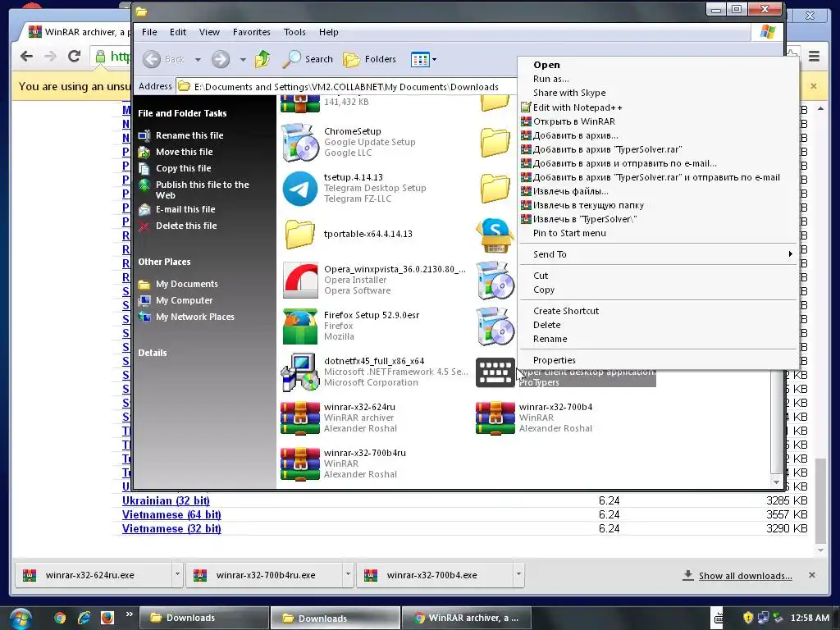The height and width of the screenshot is (630, 840).
Task: Open the Help menu
Action: tap(328, 32)
